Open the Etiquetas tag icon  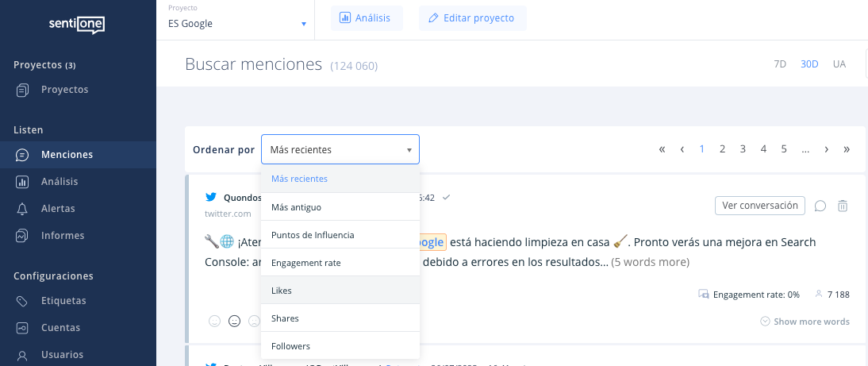pos(23,301)
